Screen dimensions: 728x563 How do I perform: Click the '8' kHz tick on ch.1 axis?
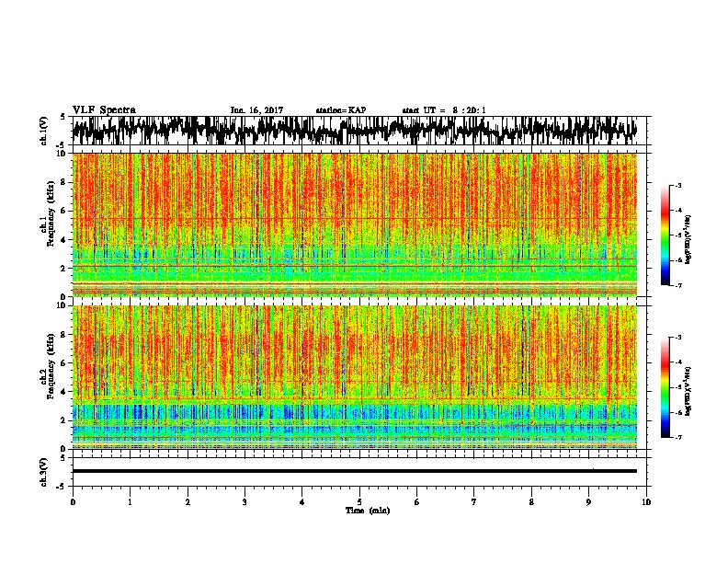pyautogui.click(x=65, y=182)
